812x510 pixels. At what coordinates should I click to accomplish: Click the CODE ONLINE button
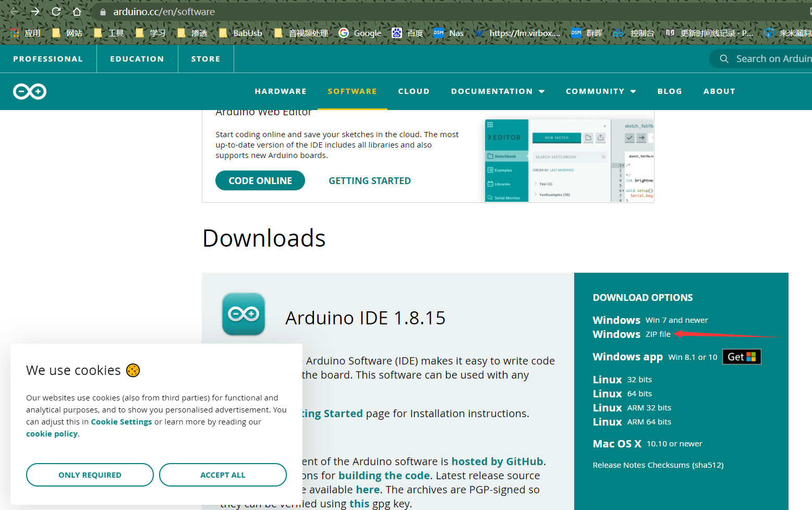(260, 180)
